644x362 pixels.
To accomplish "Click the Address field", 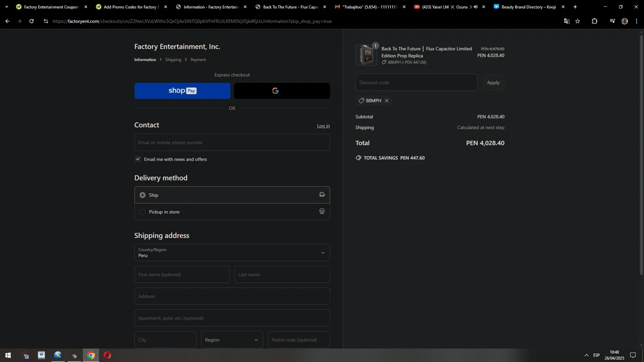I will [232, 296].
